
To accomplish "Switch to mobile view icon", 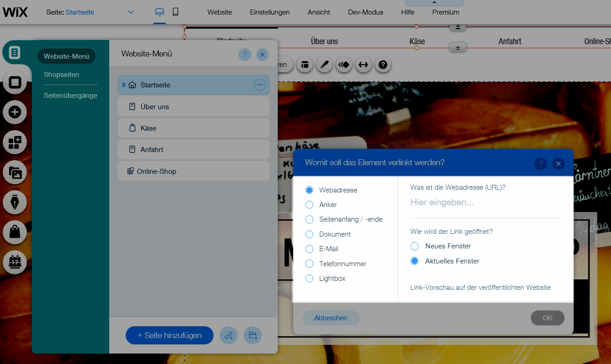I will click(175, 12).
